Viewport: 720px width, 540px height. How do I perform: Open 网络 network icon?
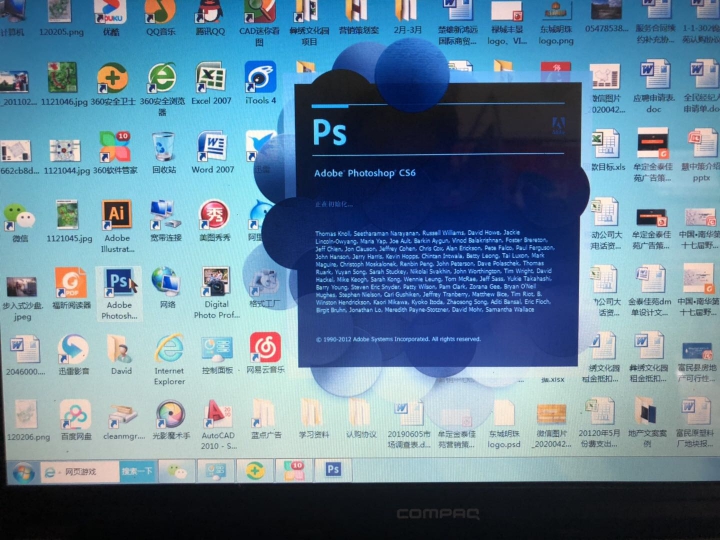click(167, 288)
